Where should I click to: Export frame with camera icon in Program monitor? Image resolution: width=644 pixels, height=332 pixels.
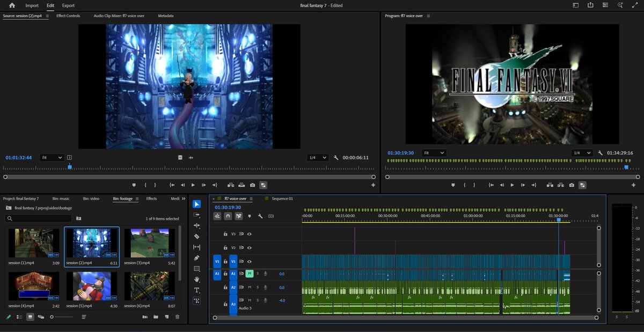click(x=572, y=185)
